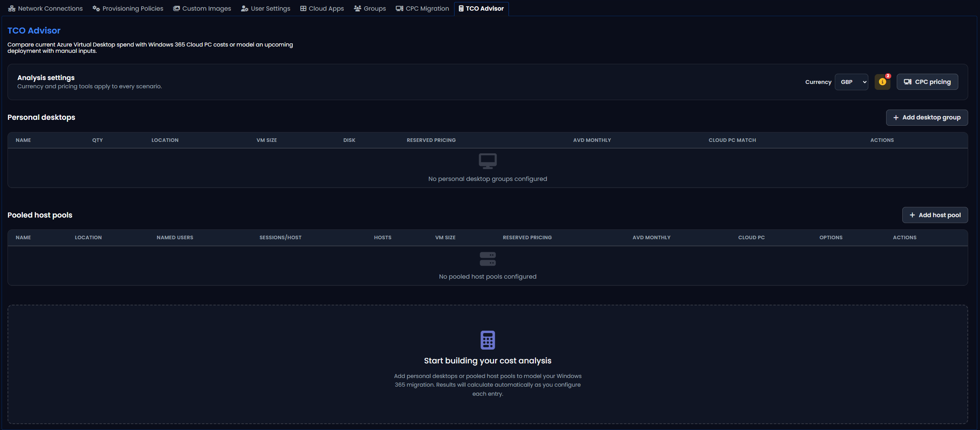Click the Options column header
980x430 pixels.
(x=831, y=238)
